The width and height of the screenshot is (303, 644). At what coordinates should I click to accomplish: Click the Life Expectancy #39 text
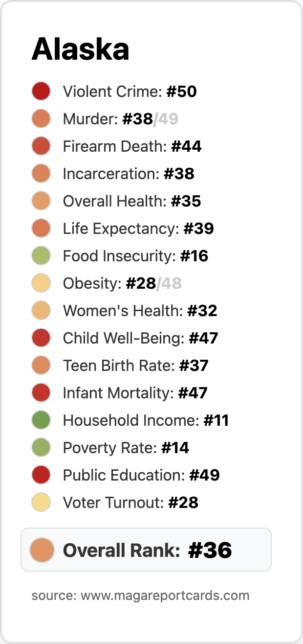tap(138, 229)
